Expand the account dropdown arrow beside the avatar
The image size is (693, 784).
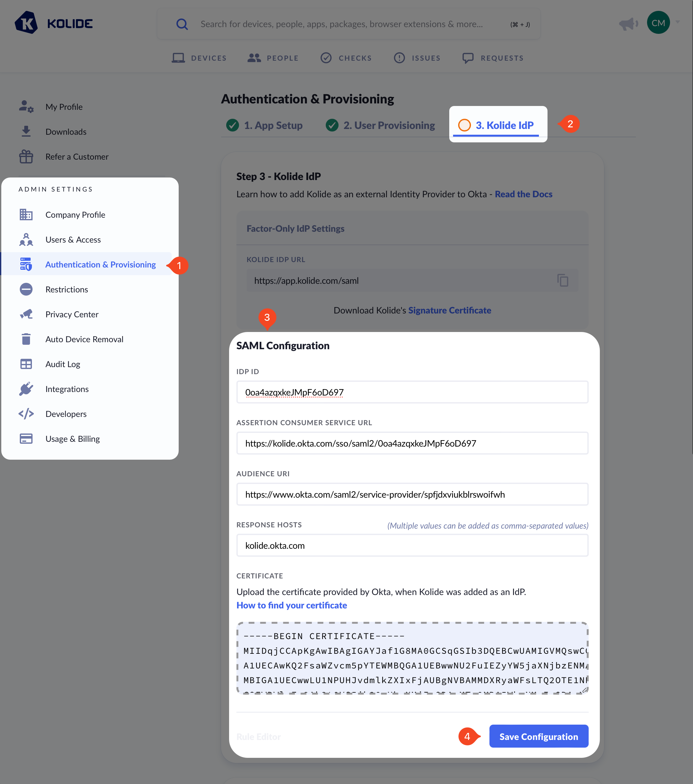678,22
